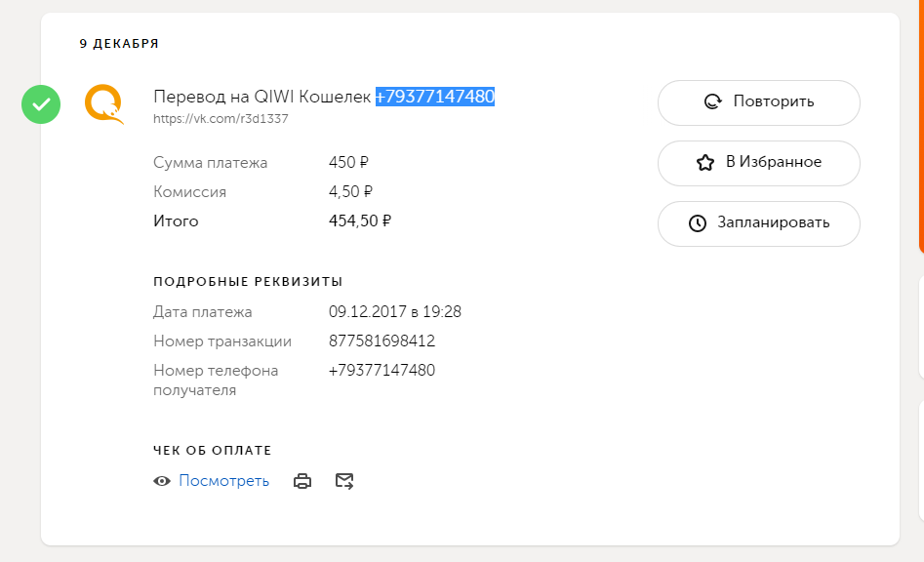Click the total value 454,50 ₽
This screenshot has width=924, height=562.
click(x=360, y=221)
